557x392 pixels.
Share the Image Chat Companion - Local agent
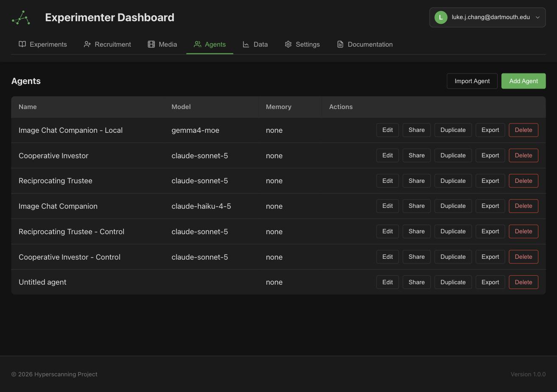(x=417, y=130)
